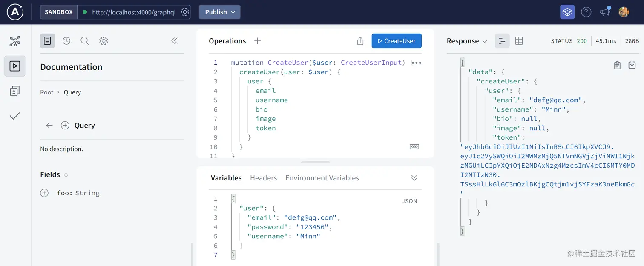Click the "bio": null response line
Viewport: 644px width, 266px height.
[517, 119]
